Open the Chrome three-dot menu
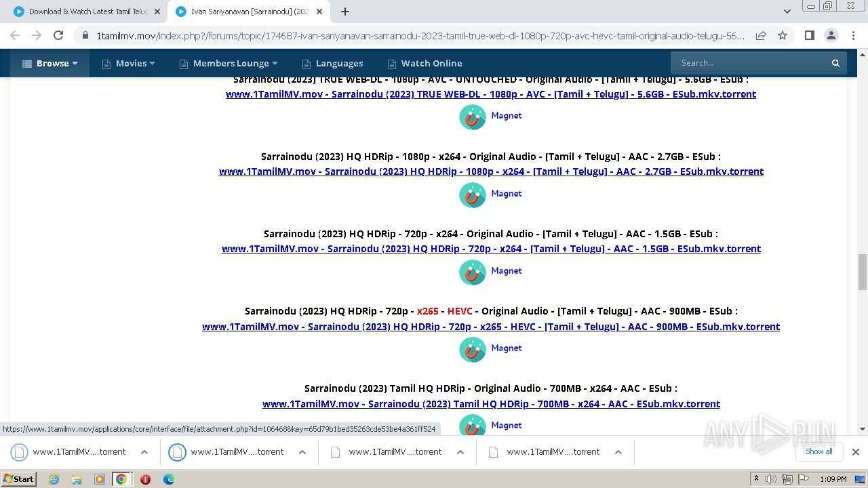 [x=852, y=35]
